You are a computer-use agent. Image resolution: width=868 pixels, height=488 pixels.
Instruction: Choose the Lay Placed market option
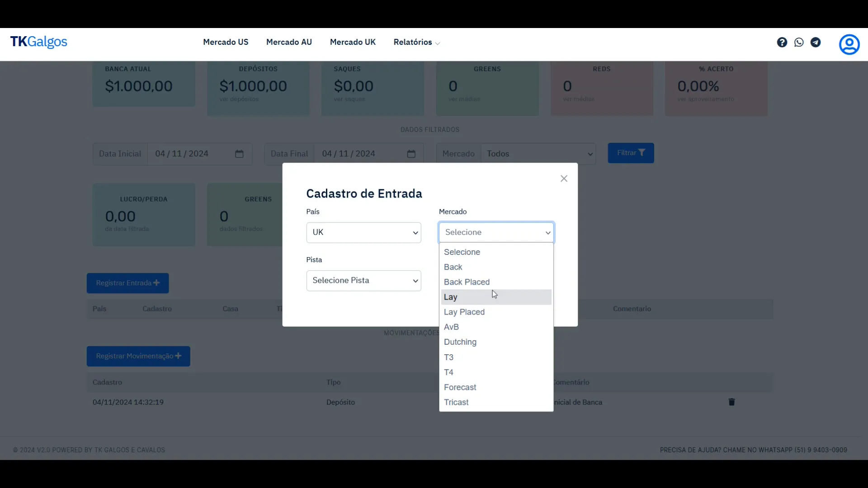[x=496, y=312]
